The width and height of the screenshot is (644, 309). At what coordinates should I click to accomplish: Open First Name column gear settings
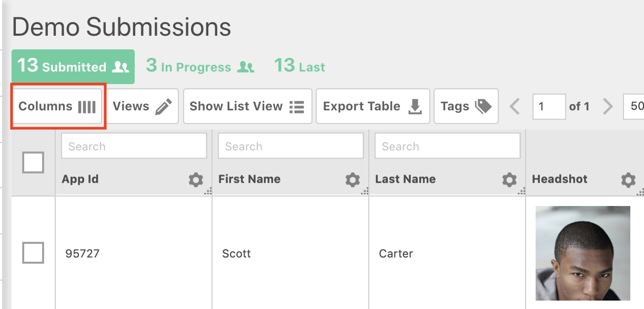[x=353, y=180]
